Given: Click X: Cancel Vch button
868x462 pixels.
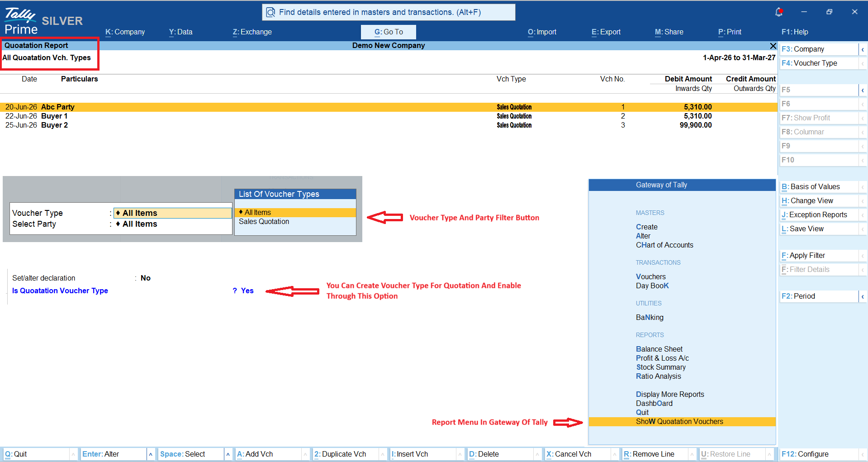Looking at the screenshot, I should [578, 454].
